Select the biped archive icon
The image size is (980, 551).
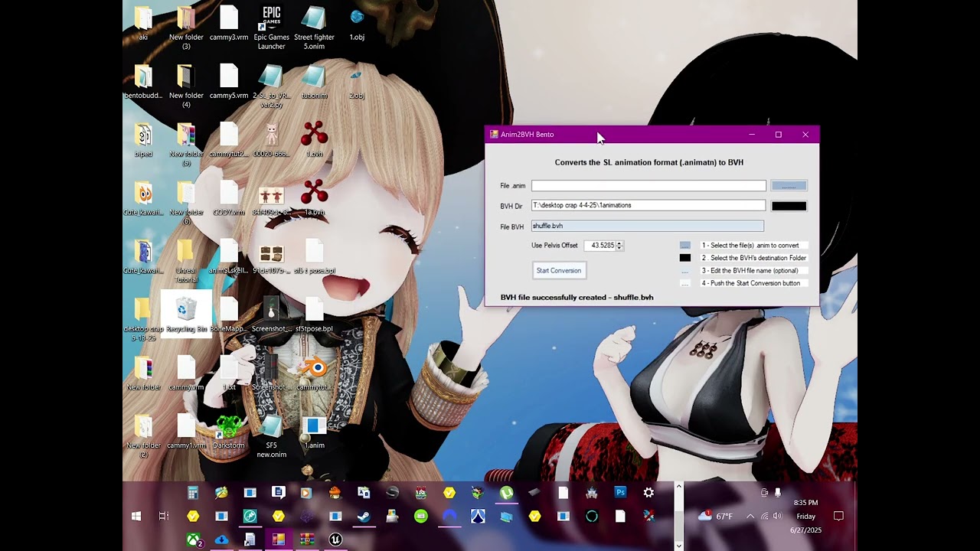(x=143, y=140)
